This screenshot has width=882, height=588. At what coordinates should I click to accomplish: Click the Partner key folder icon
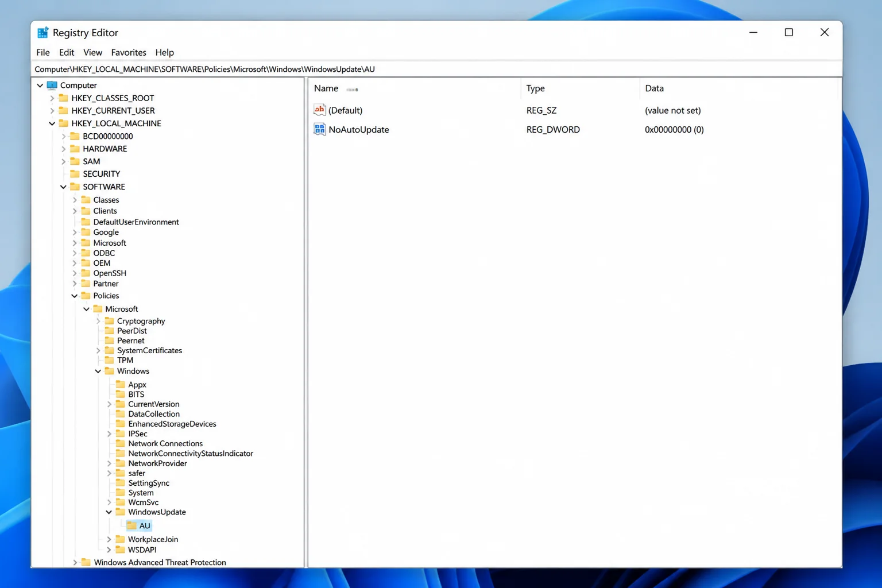(x=86, y=284)
